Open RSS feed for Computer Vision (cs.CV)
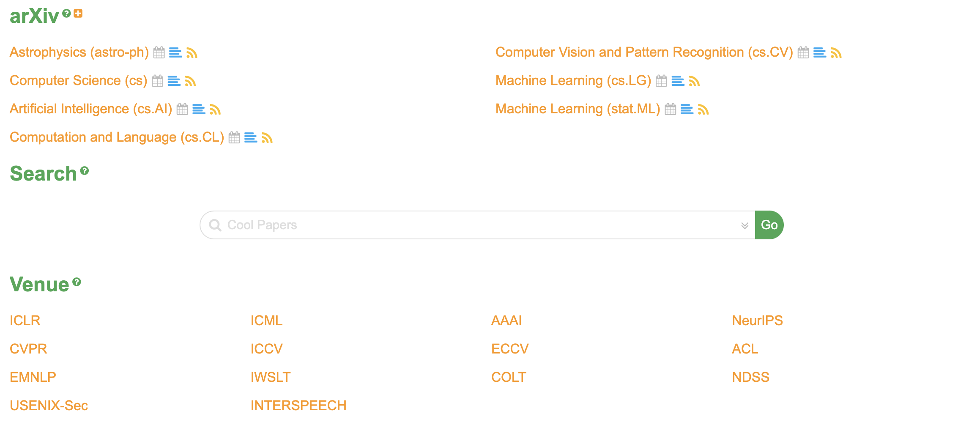The height and width of the screenshot is (422, 980). (836, 52)
